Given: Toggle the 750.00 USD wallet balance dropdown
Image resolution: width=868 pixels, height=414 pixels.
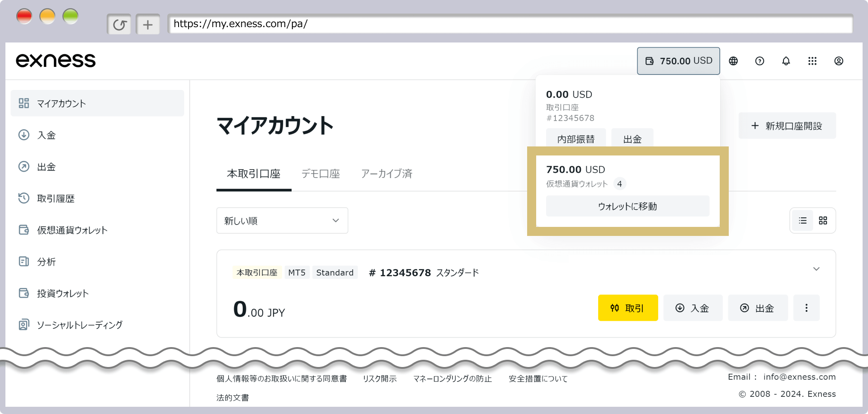Looking at the screenshot, I should (679, 61).
